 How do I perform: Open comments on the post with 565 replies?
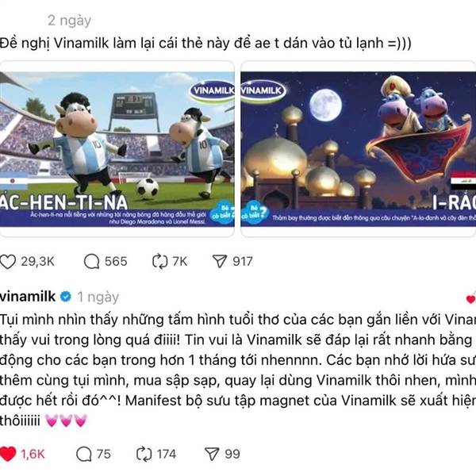coord(92,261)
